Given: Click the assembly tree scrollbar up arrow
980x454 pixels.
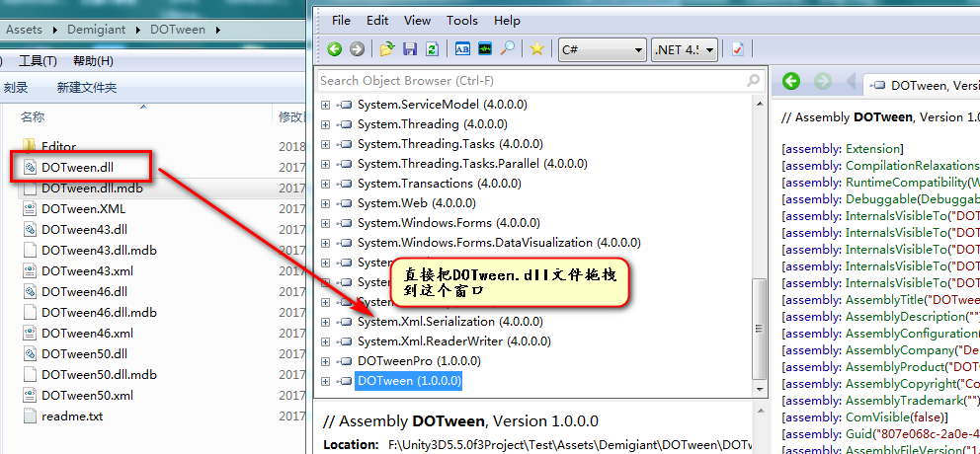Looking at the screenshot, I should click(759, 104).
